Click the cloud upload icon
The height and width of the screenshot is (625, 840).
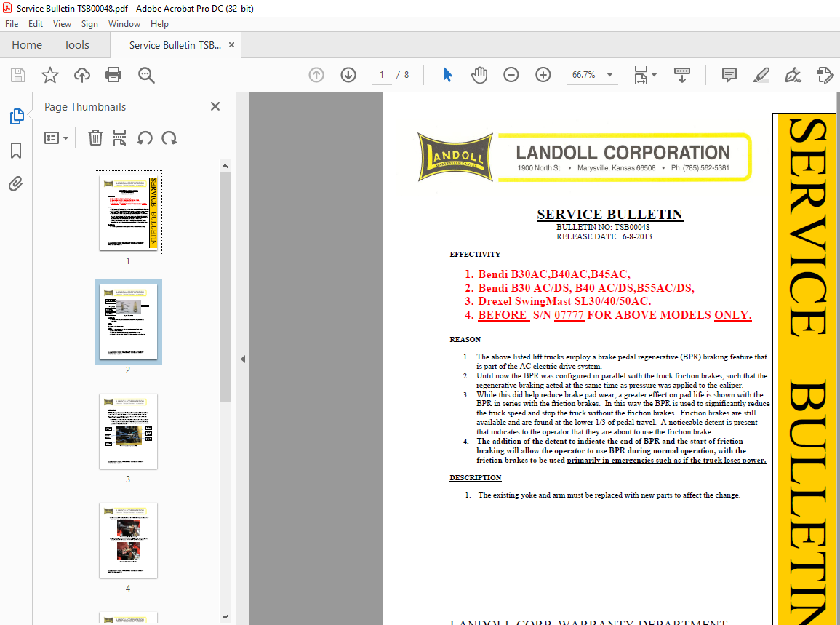pyautogui.click(x=82, y=75)
